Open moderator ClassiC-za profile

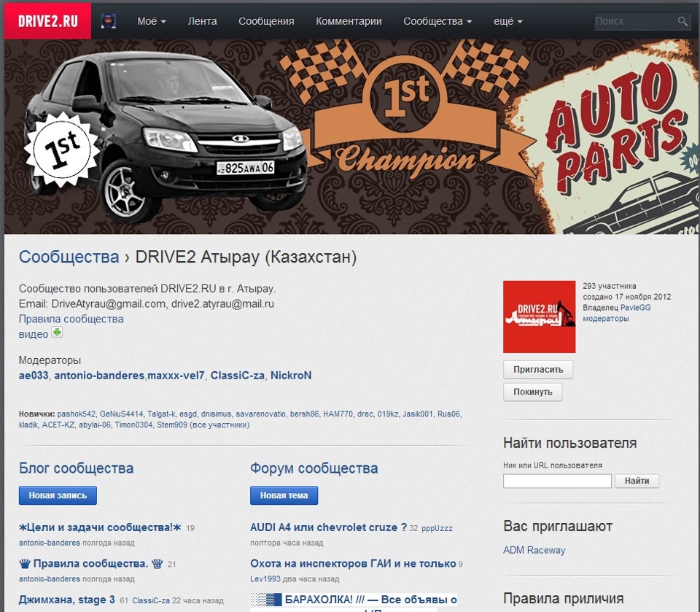point(238,375)
